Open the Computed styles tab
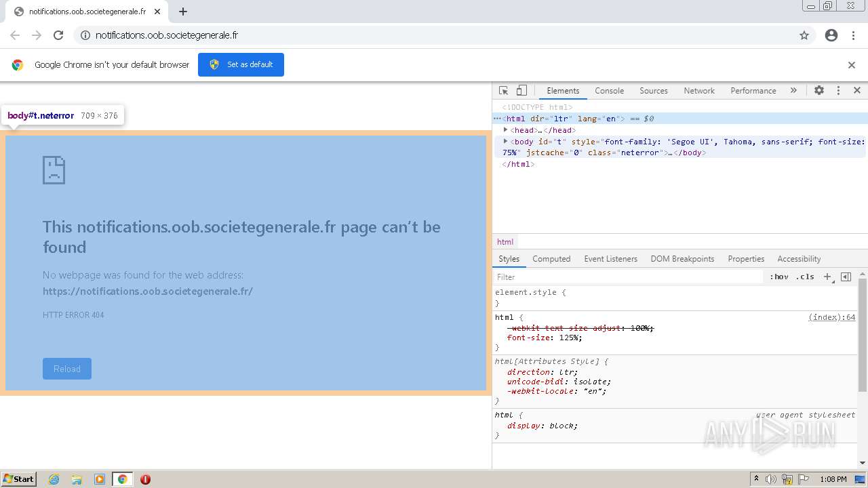This screenshot has height=488, width=868. [x=551, y=259]
